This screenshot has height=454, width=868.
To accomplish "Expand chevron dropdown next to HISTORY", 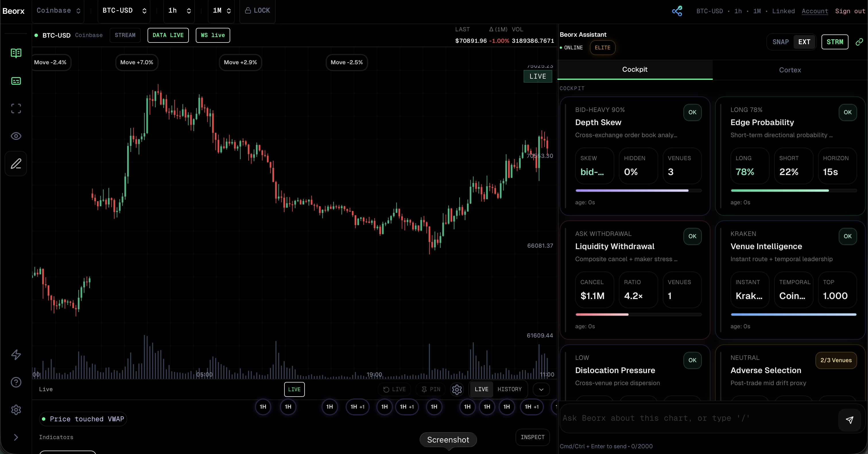I will point(541,390).
